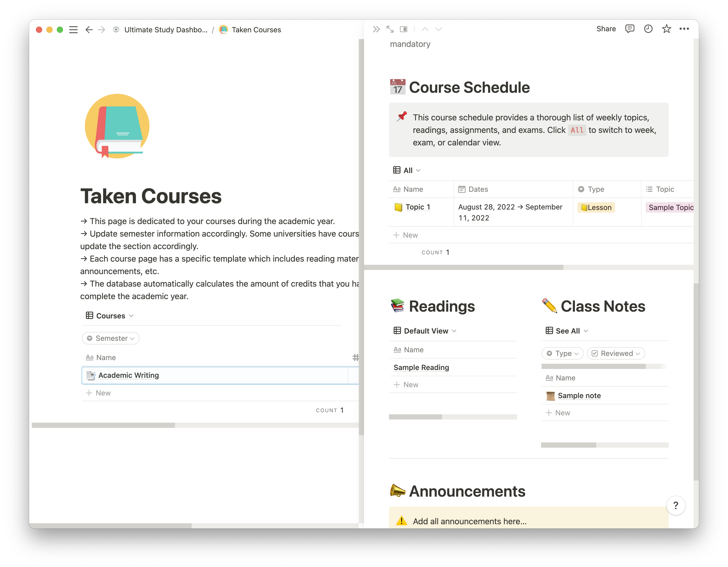Switch the peek mode layout icon
Viewport: 728px width, 567px height.
click(x=403, y=29)
